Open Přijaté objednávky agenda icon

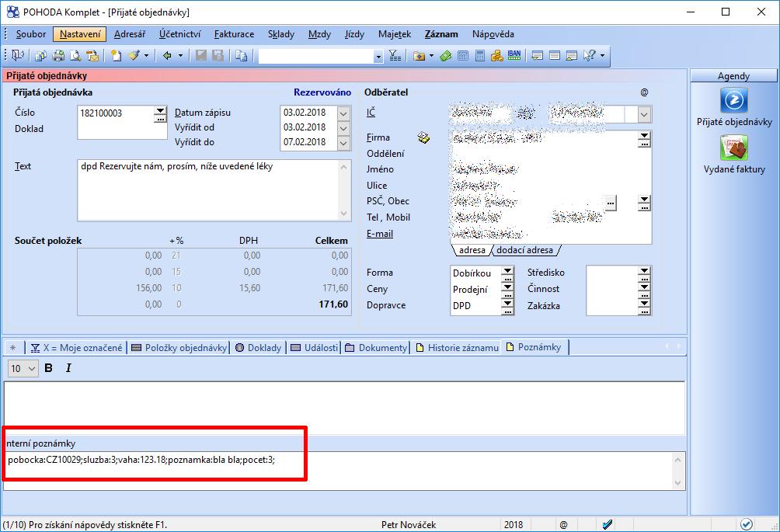click(733, 100)
